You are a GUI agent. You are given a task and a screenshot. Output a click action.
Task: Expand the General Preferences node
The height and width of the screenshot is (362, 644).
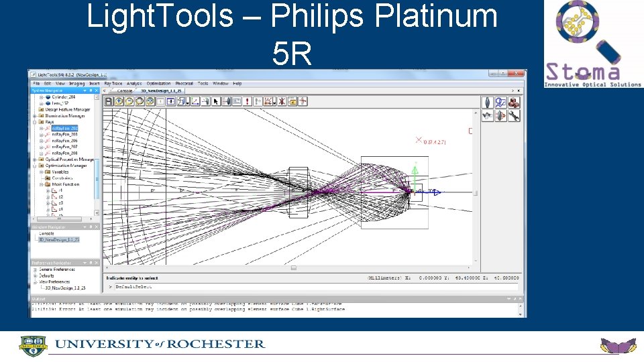click(x=35, y=269)
